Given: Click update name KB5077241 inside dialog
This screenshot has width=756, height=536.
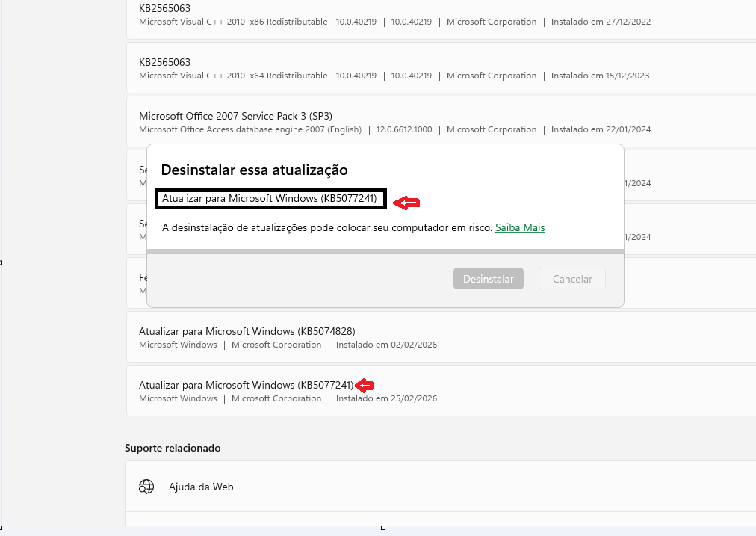Looking at the screenshot, I should 270,198.
